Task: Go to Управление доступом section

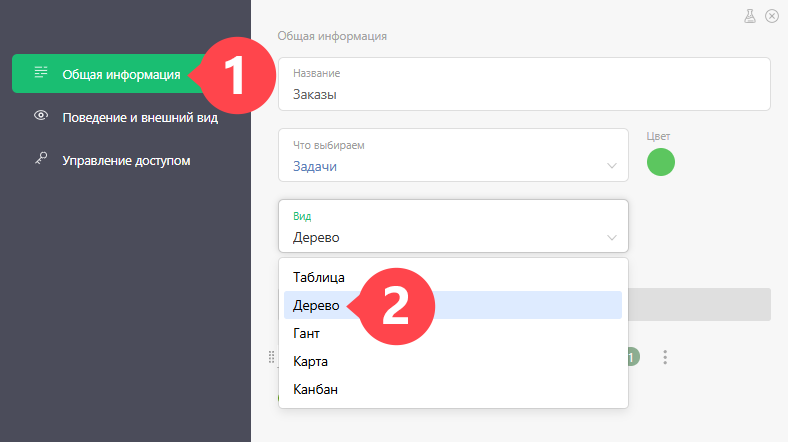Action: [x=126, y=161]
